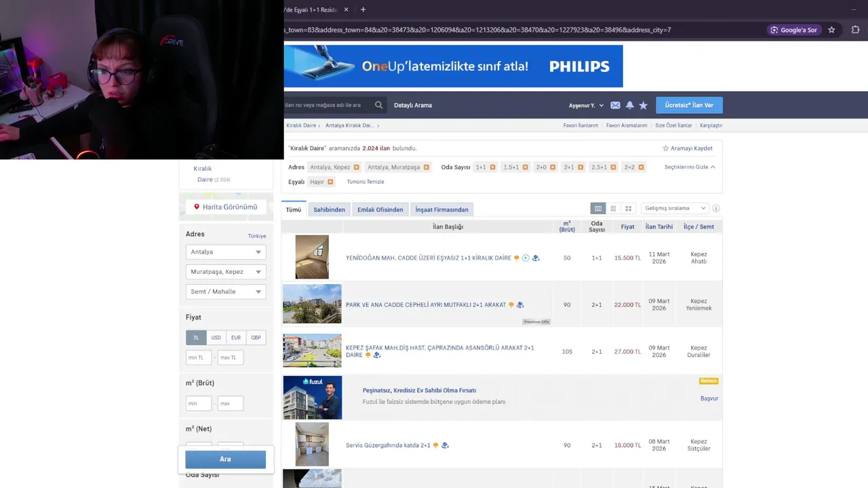Select the Sahibinden tab
Image resolution: width=868 pixels, height=488 pixels.
[329, 209]
